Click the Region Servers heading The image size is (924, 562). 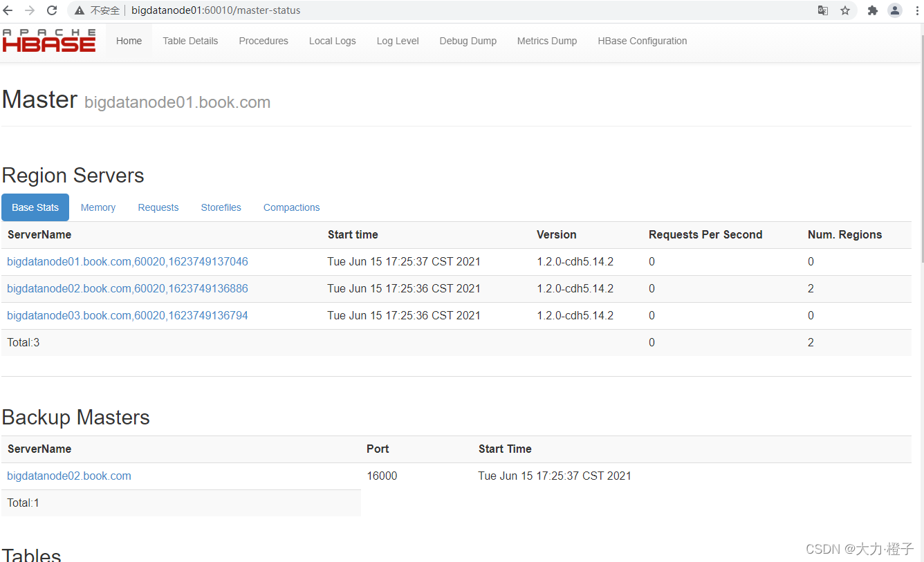[x=73, y=175]
